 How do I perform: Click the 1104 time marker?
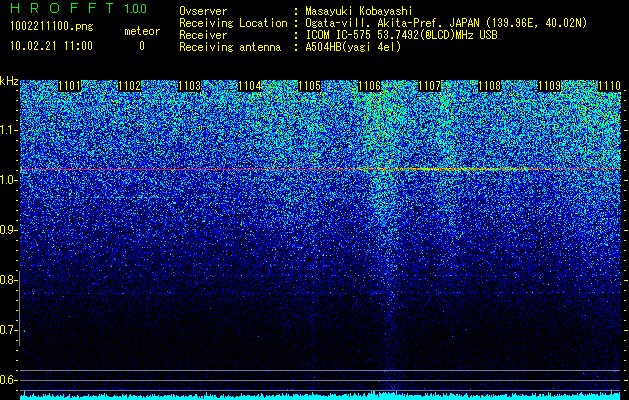(x=250, y=86)
